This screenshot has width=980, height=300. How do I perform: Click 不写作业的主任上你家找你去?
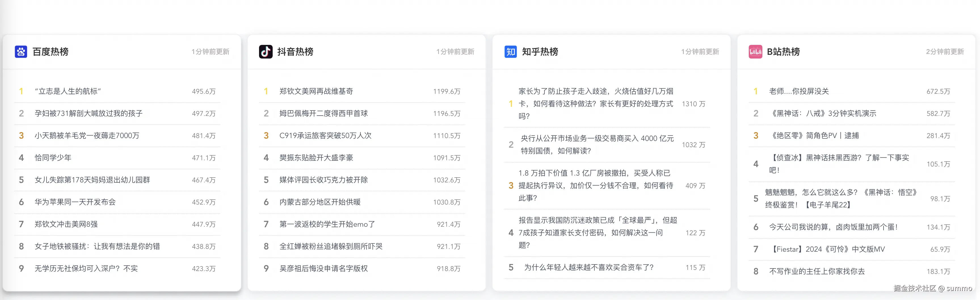click(x=817, y=271)
